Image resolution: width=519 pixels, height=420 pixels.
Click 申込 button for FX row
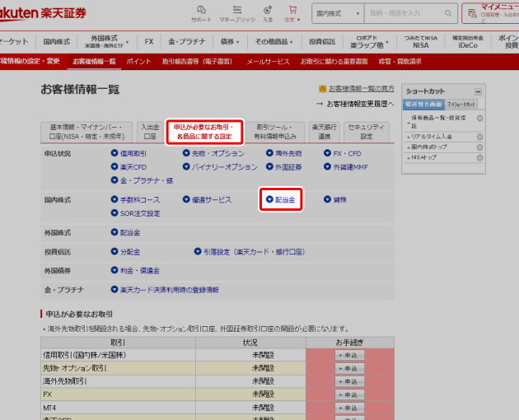point(349,394)
